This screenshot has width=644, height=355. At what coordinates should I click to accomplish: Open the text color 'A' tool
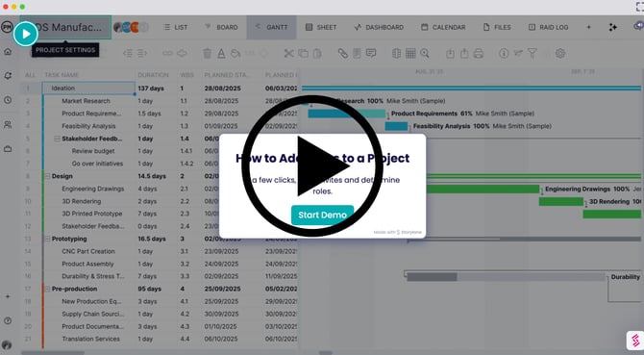[221, 54]
